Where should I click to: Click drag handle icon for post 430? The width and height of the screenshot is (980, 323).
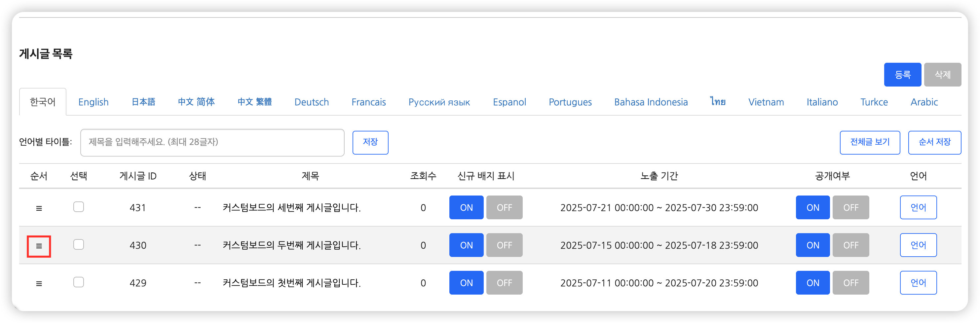click(39, 246)
